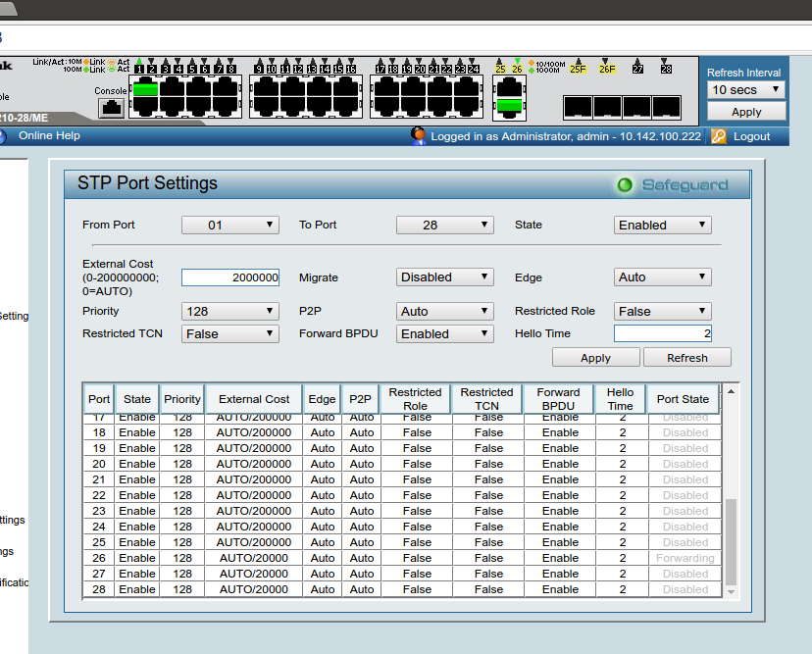The width and height of the screenshot is (812, 654).
Task: Click the port 9 jack
Action: click(267, 87)
